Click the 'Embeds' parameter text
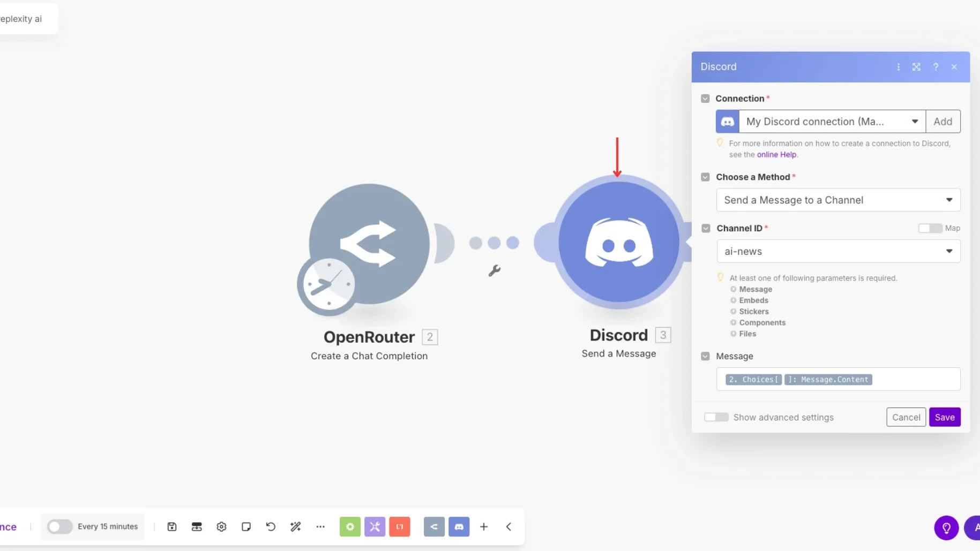The height and width of the screenshot is (551, 980). (753, 300)
